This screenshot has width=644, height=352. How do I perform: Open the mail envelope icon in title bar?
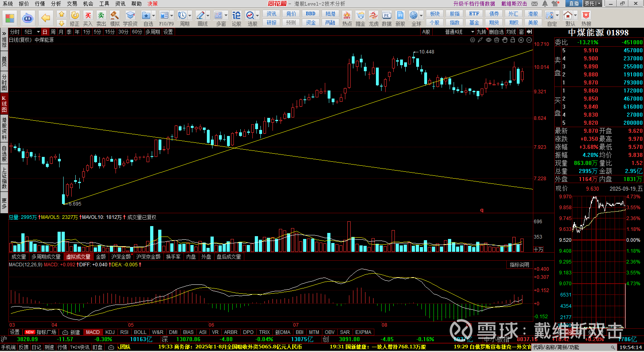(x=535, y=4)
